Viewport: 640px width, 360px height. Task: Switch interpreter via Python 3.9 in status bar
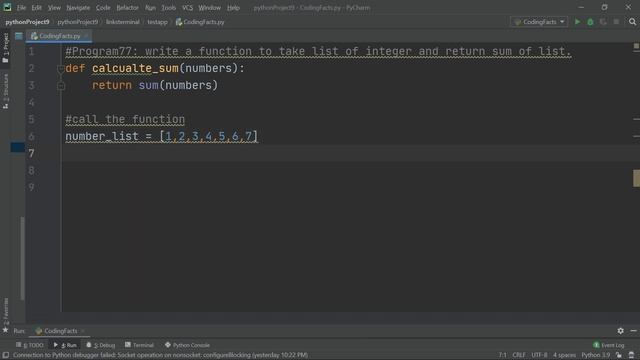click(596, 355)
